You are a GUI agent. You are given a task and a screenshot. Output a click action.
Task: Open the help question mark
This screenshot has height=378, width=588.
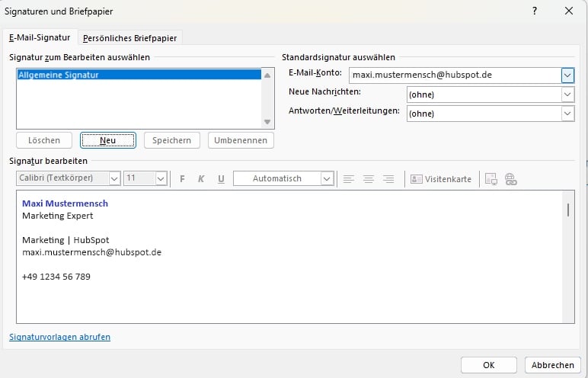tap(535, 11)
